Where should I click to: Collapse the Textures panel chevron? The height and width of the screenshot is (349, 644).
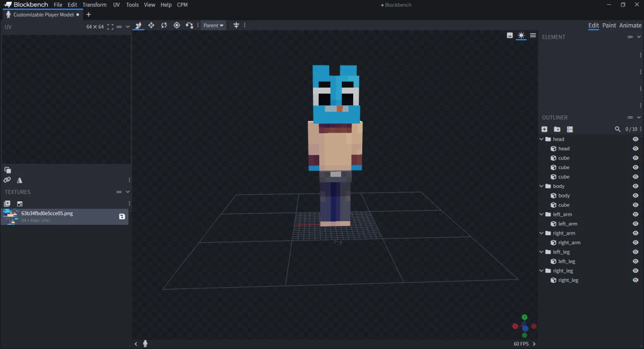[128, 192]
